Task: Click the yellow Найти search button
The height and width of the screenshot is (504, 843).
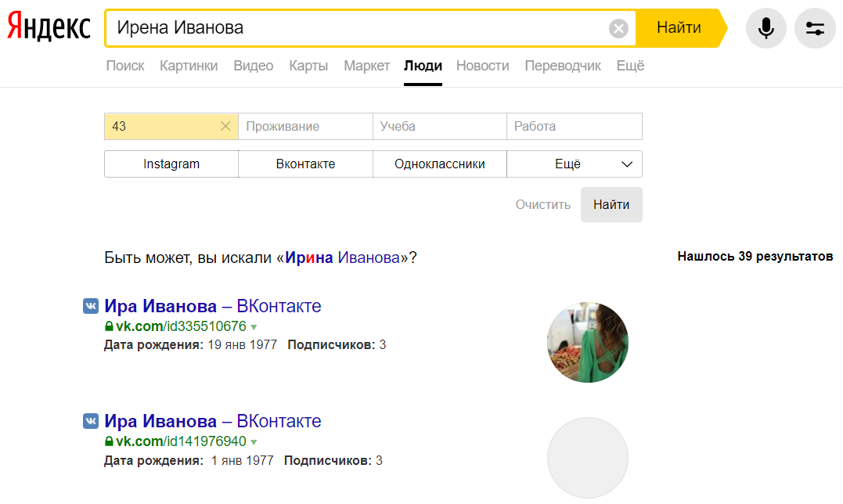Action: click(680, 28)
